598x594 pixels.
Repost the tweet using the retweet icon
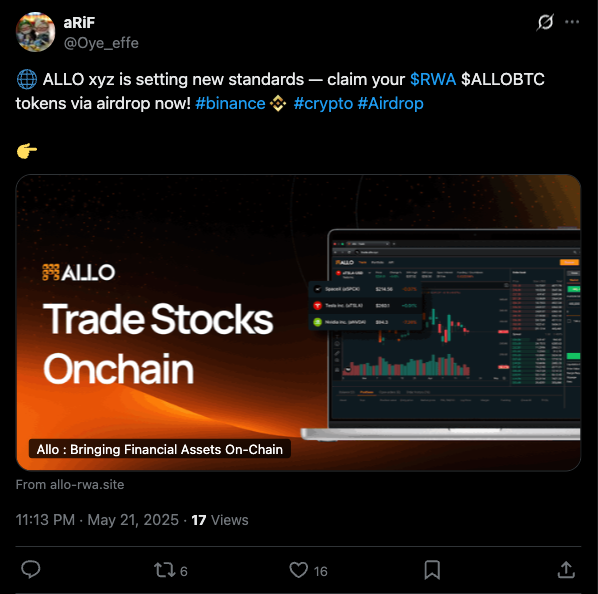(x=165, y=570)
